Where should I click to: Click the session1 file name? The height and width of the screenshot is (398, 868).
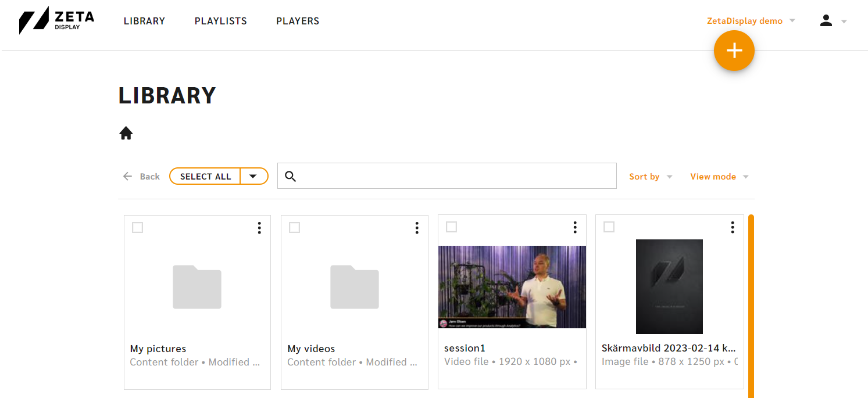coord(465,348)
